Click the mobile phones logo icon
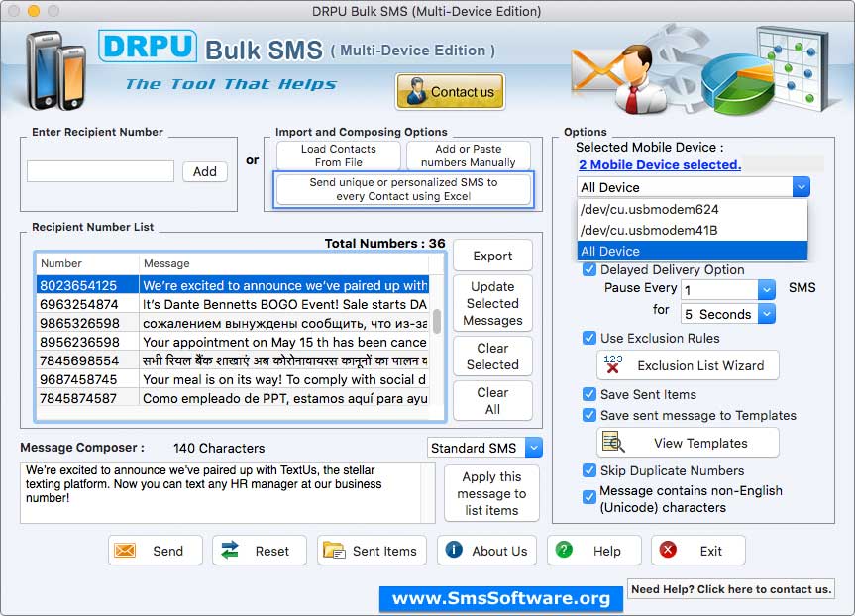The width and height of the screenshot is (855, 616). [55, 70]
